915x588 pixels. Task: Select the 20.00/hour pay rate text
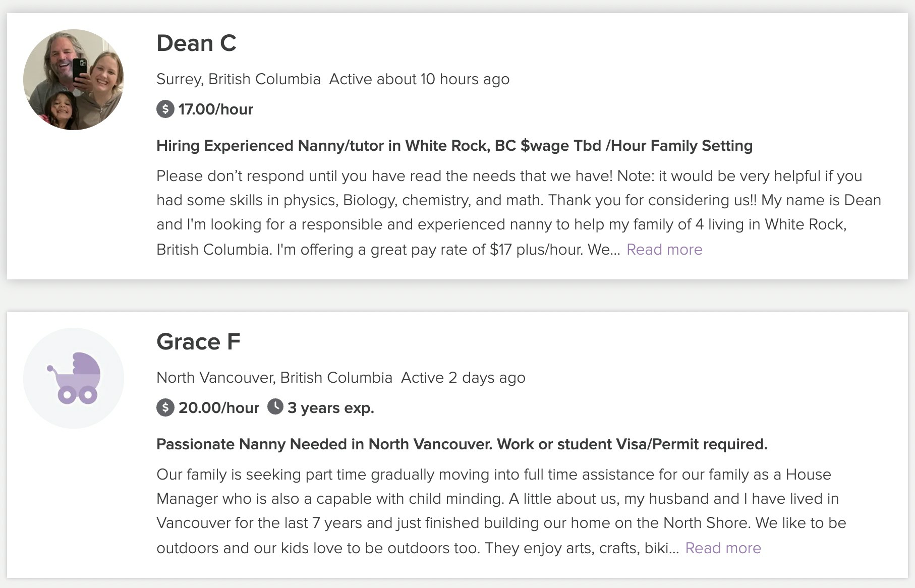pos(218,407)
